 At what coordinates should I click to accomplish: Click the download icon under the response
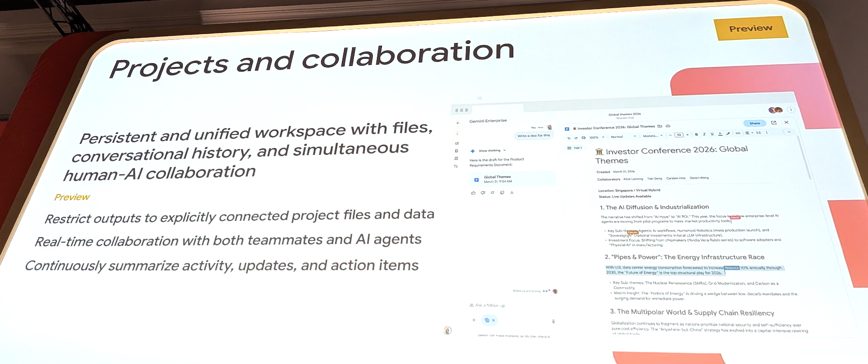512,192
